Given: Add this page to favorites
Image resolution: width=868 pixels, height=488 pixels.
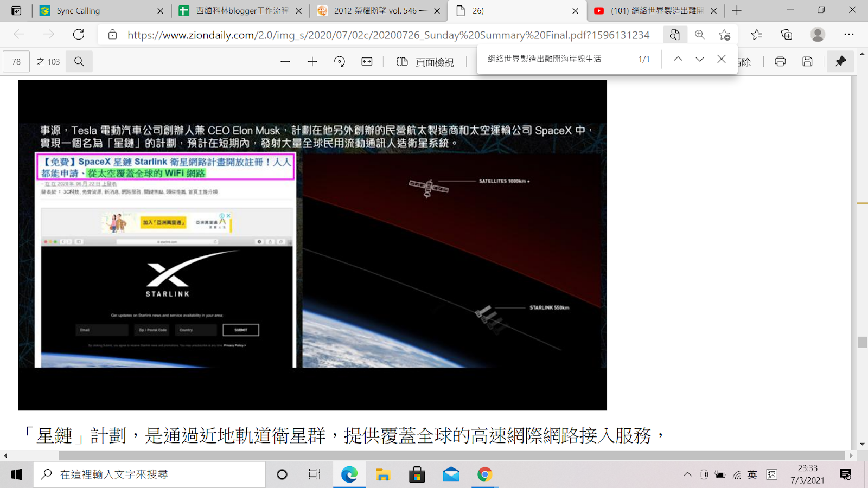Looking at the screenshot, I should [x=724, y=35].
